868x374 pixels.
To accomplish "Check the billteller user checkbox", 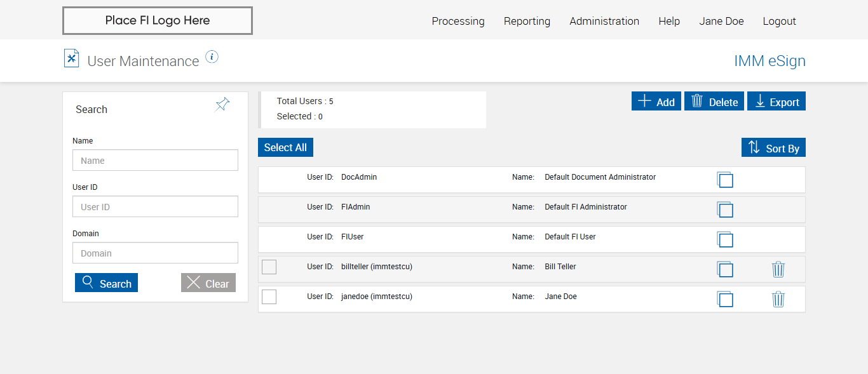I will pyautogui.click(x=269, y=267).
